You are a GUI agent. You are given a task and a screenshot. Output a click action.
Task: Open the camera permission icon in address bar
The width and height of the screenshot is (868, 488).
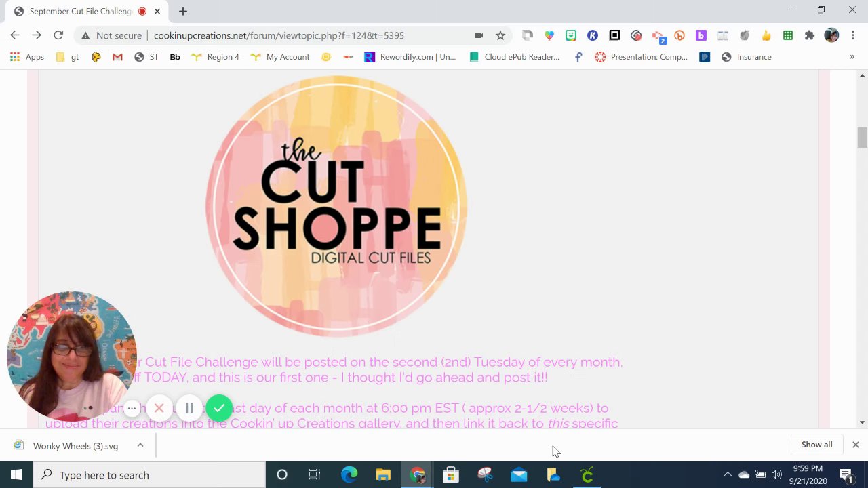click(479, 35)
